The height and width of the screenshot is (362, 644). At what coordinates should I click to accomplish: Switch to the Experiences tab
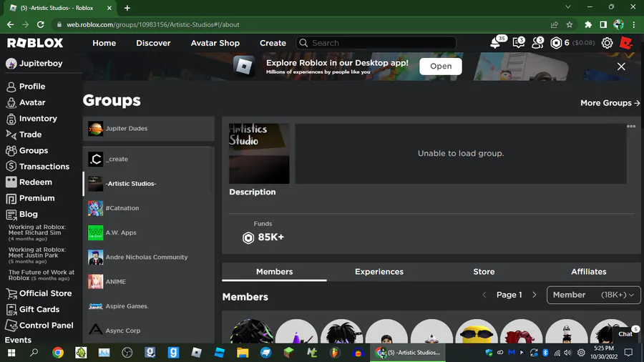coord(379,272)
